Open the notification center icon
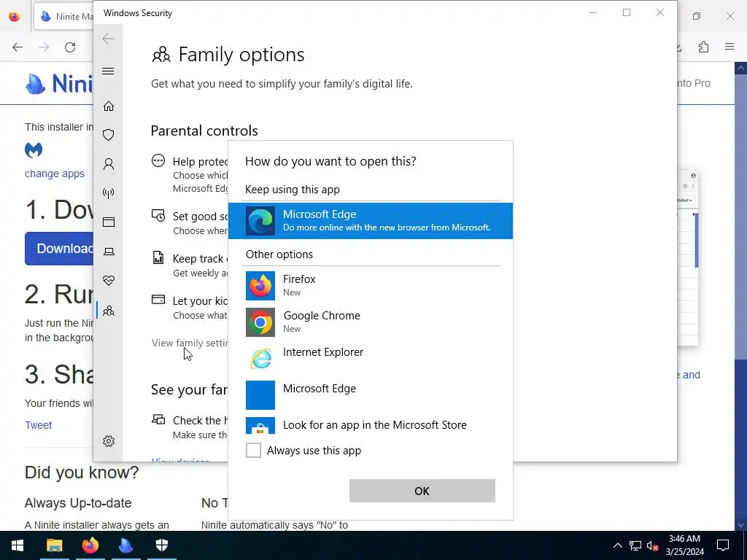 coord(723,545)
